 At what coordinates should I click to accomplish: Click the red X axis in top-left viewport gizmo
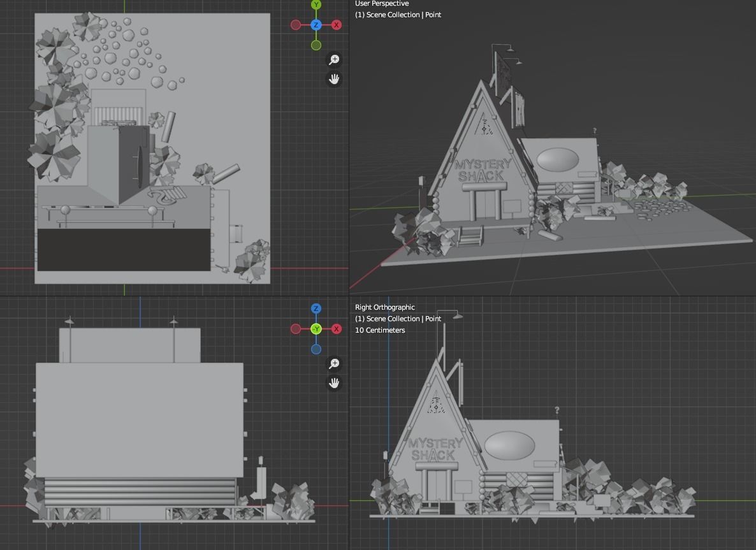[x=337, y=25]
